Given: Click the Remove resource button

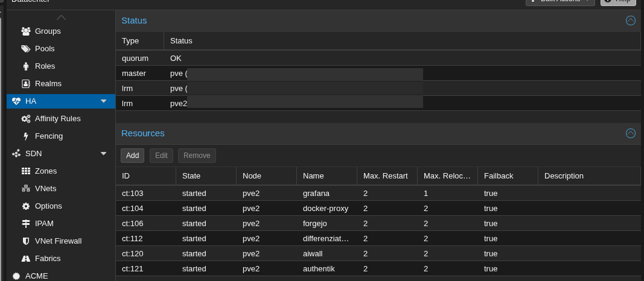Looking at the screenshot, I should click(197, 156).
